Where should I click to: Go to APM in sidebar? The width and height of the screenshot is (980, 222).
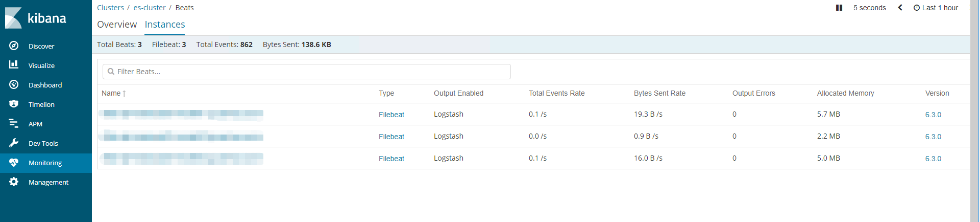(35, 124)
